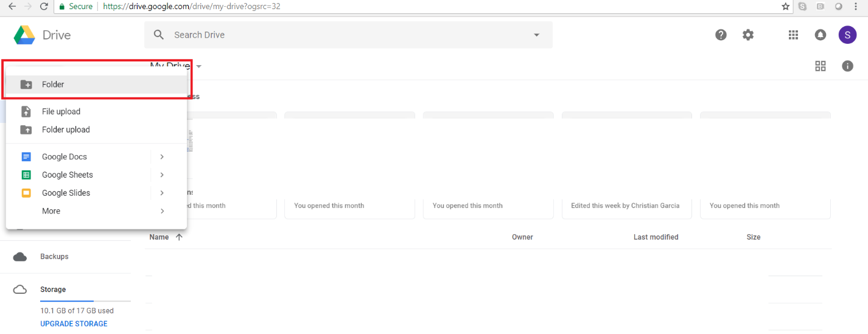The width and height of the screenshot is (868, 334).
Task: Open the Google apps grid
Action: [793, 35]
